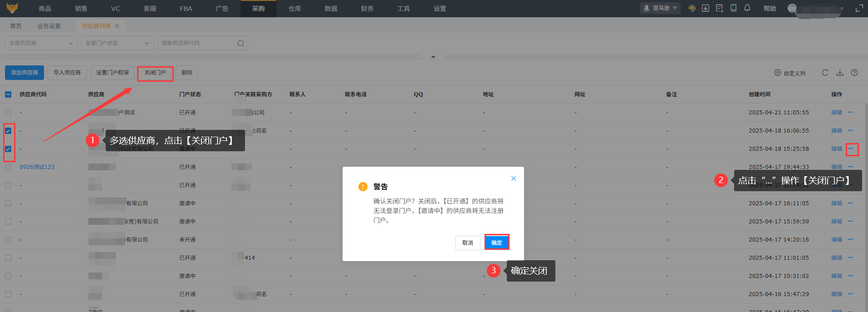Click the 导入供应商 button

tap(67, 73)
